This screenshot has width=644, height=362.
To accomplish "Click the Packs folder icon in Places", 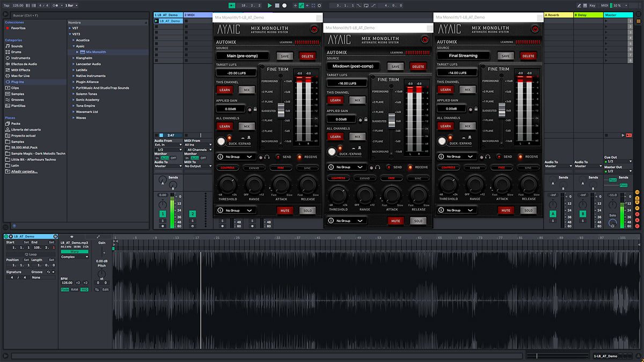I will [x=7, y=123].
